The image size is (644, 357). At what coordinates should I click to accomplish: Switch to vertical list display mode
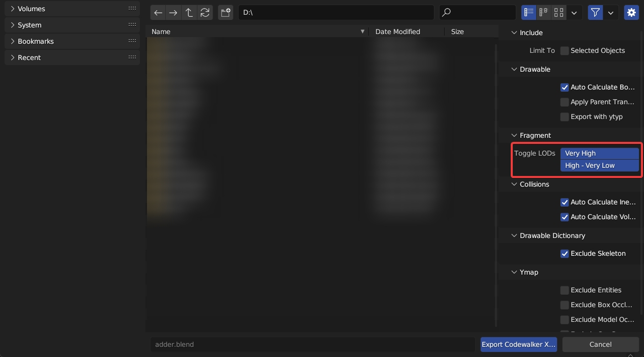pyautogui.click(x=529, y=13)
